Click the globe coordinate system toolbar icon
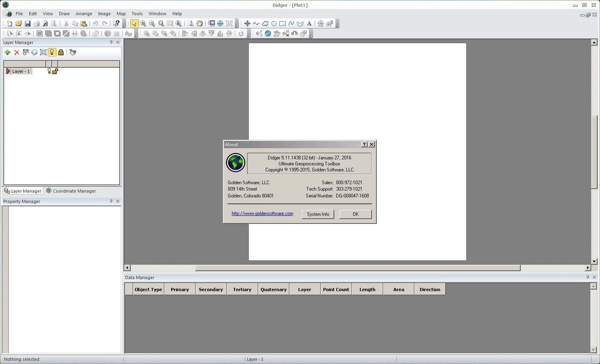The image size is (600, 364). click(220, 24)
